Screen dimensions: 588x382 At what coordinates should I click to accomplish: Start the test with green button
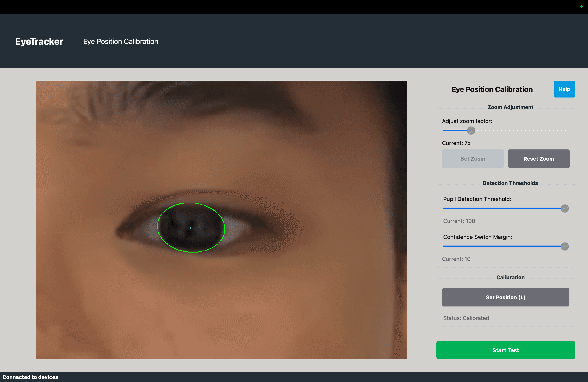click(x=505, y=350)
